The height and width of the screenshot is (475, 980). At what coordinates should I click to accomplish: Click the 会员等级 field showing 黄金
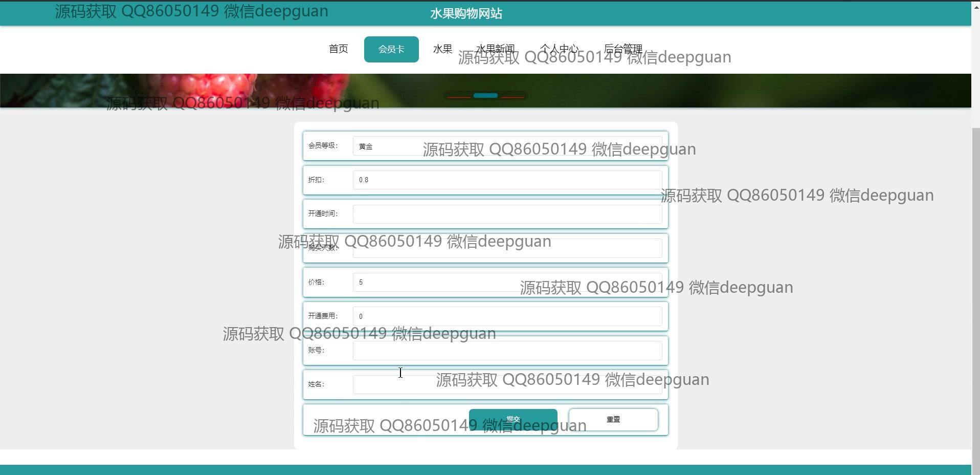389,146
